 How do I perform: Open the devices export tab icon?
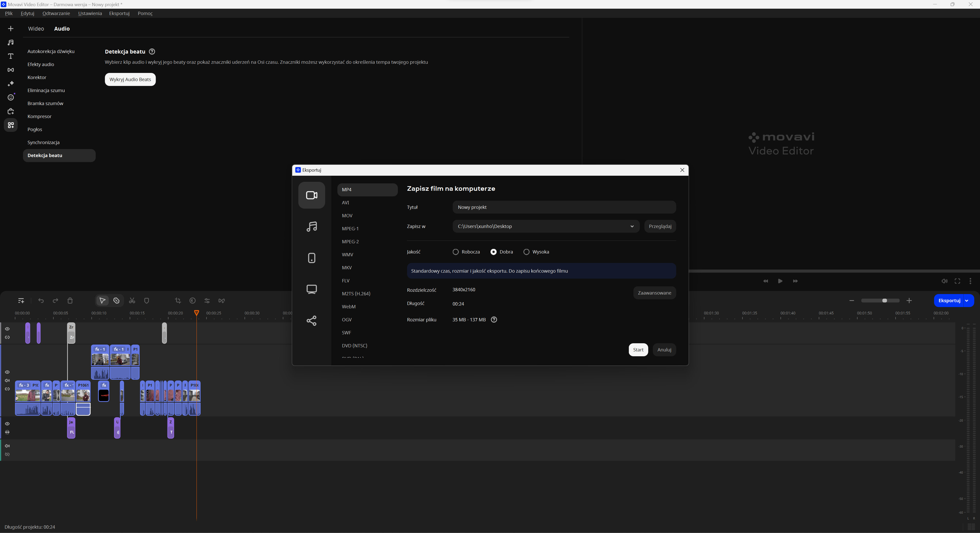[x=312, y=258]
